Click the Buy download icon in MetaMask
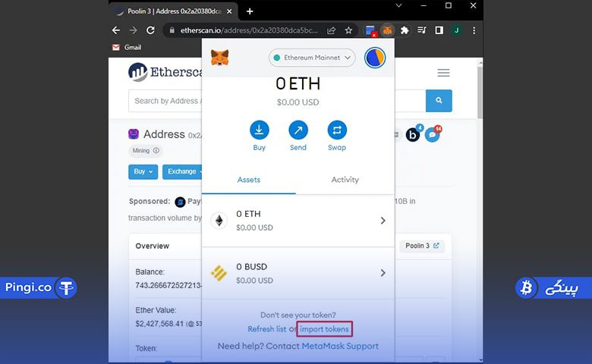This screenshot has height=364, width=592. click(x=259, y=130)
